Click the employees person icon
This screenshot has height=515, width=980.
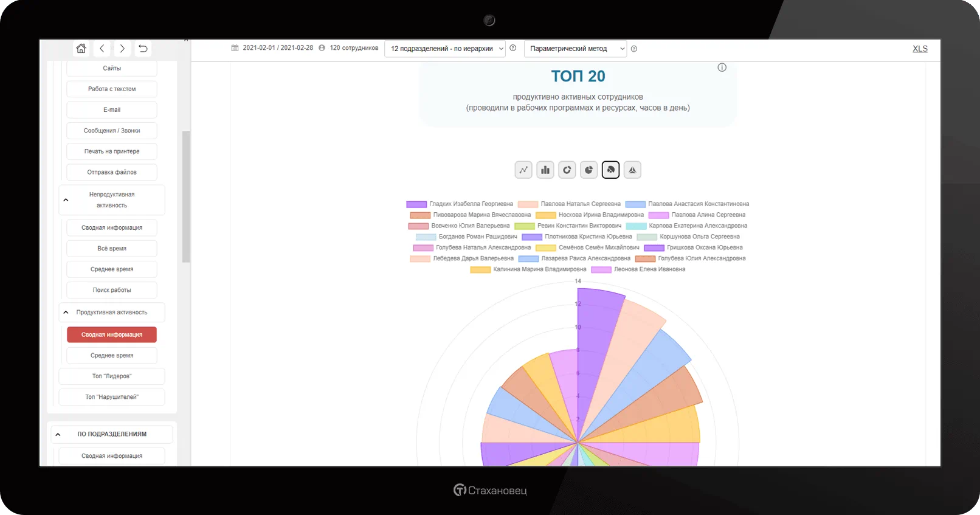coord(322,48)
